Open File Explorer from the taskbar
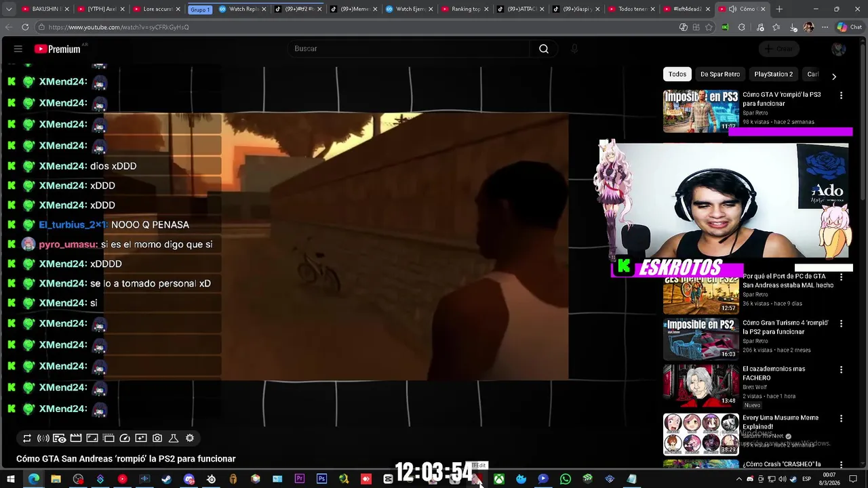The width and height of the screenshot is (868, 488). pyautogui.click(x=56, y=479)
